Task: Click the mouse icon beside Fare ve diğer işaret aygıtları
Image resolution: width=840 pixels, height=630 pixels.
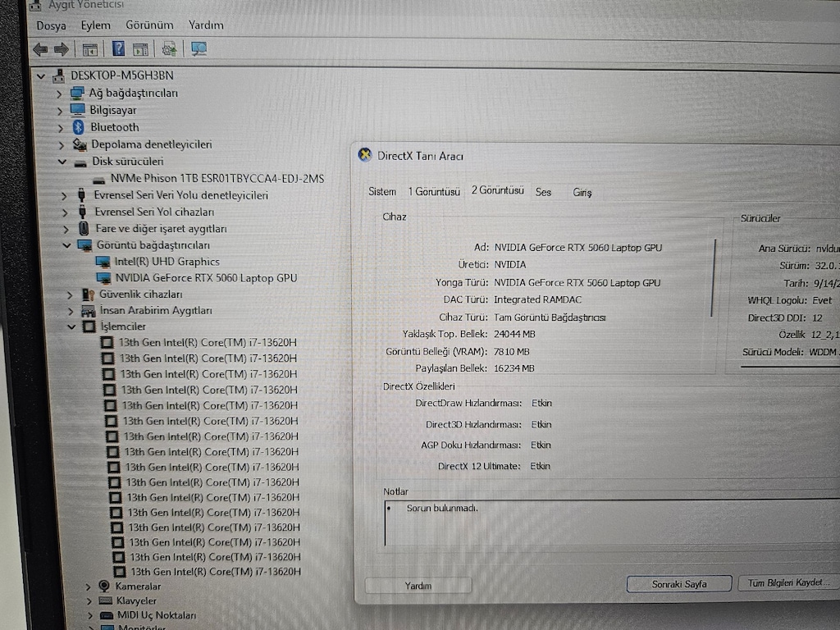Action: coord(84,229)
